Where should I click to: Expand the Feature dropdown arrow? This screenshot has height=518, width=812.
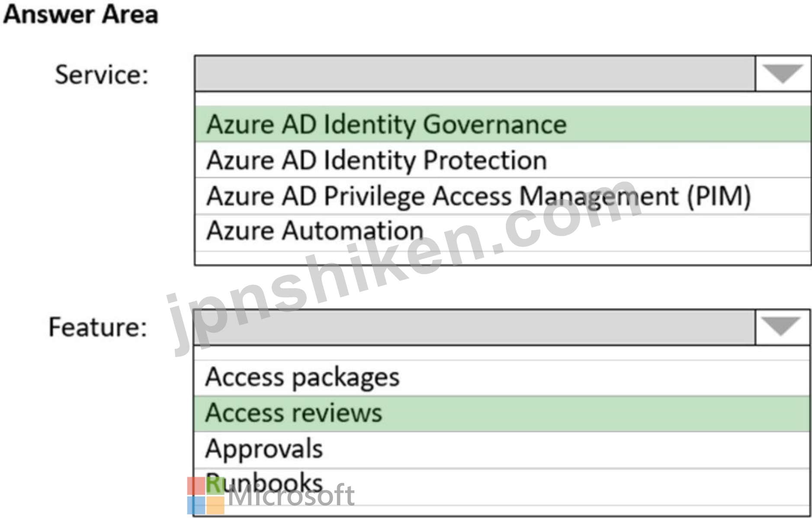pos(782,327)
